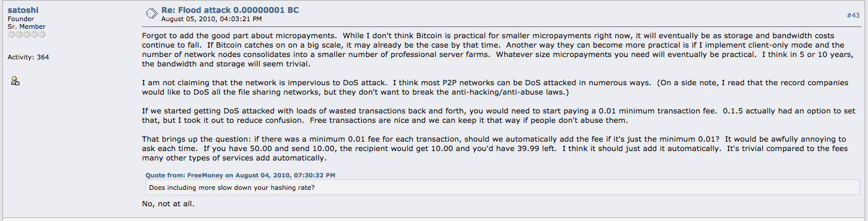Follow the 'Quote from: FreeMoney' link

pyautogui.click(x=240, y=175)
